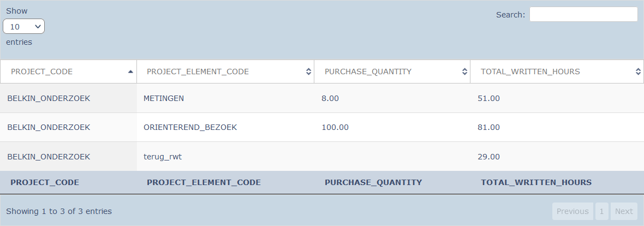Click the PURCHASE_QUANTITY sort arrows icon
This screenshot has width=644, height=226.
464,72
